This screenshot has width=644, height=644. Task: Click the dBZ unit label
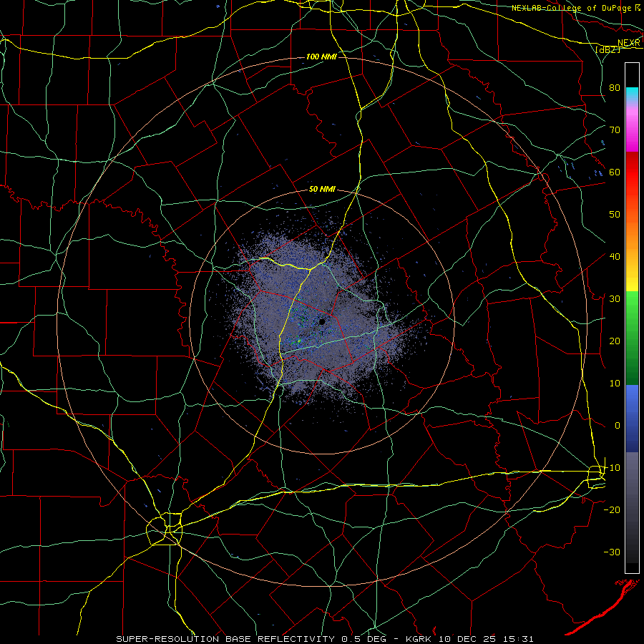point(608,49)
